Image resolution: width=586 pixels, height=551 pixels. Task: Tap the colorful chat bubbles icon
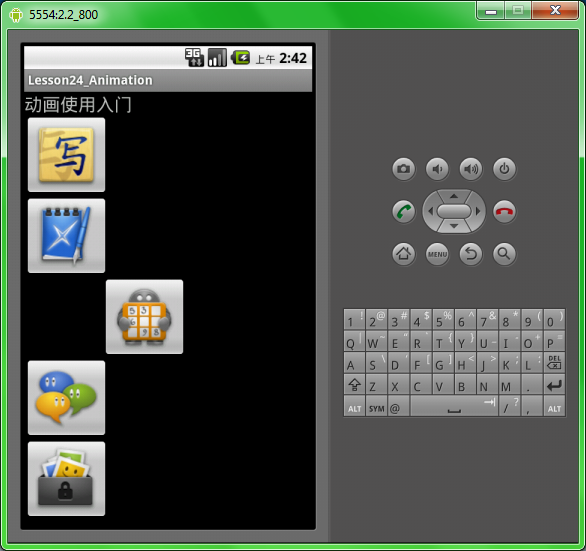(x=67, y=398)
